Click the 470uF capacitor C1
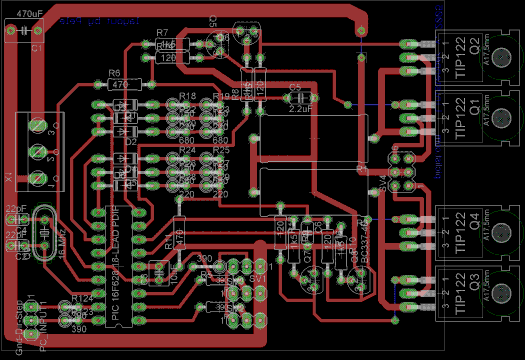 click(x=24, y=31)
